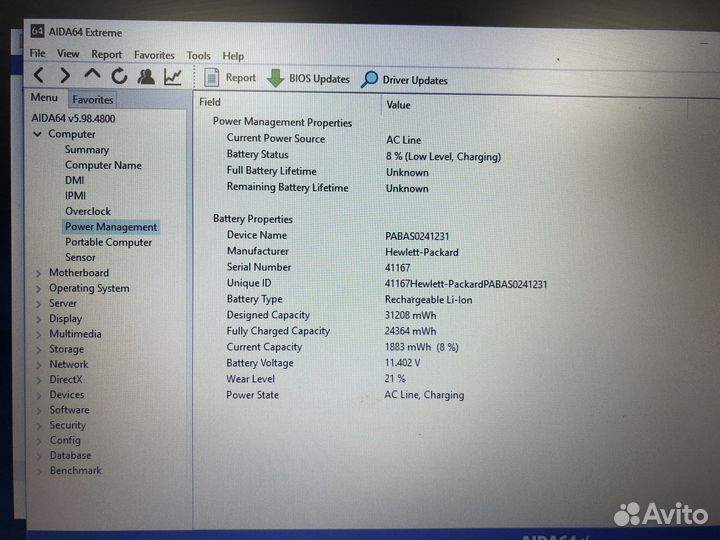720x540 pixels.
Task: Expand the Motherboard tree node
Action: pos(39,274)
